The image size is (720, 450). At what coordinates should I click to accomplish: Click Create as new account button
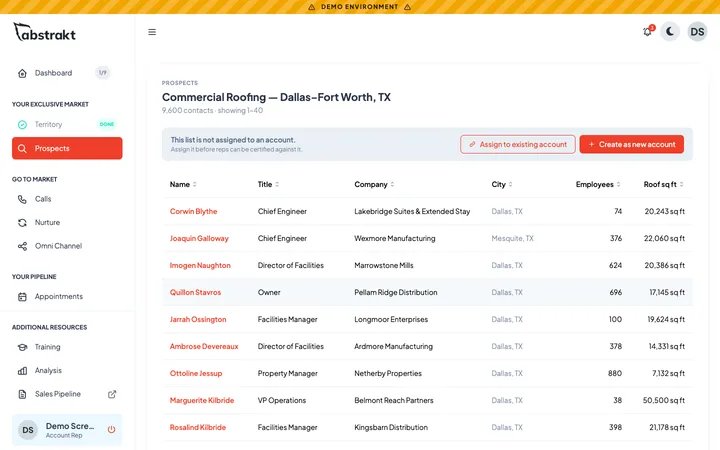[631, 144]
